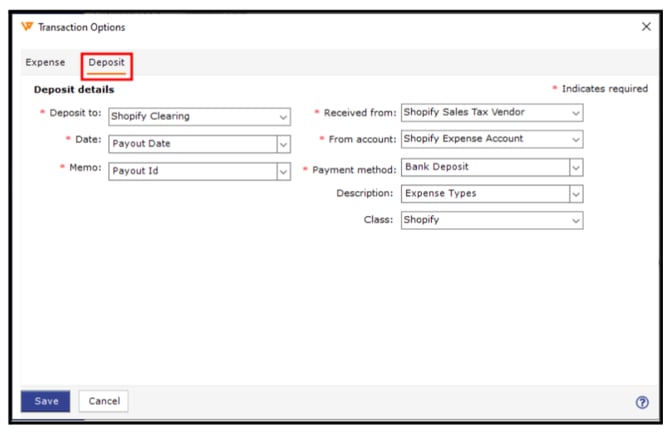
Task: Click the Class label
Action: pyautogui.click(x=378, y=220)
